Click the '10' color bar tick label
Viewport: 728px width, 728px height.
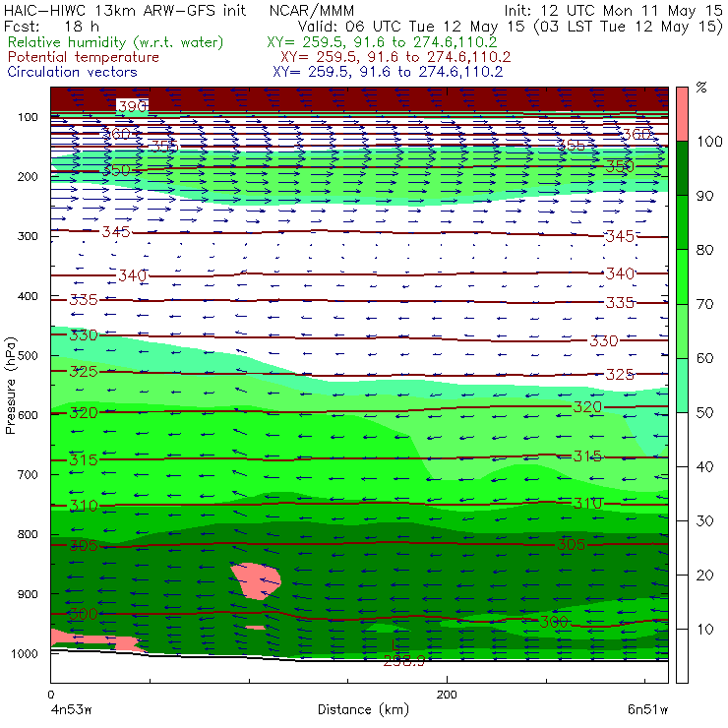pyautogui.click(x=704, y=630)
